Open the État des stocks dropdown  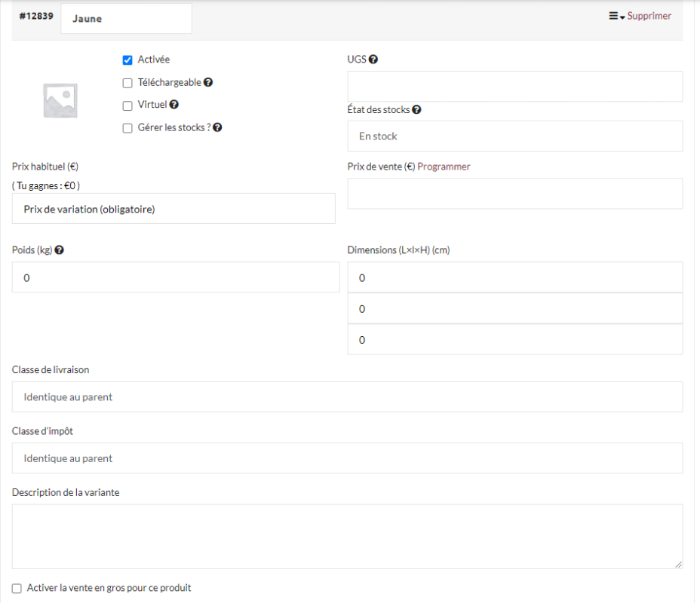click(x=514, y=136)
